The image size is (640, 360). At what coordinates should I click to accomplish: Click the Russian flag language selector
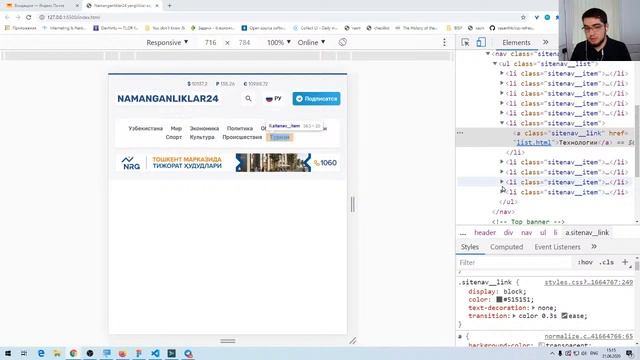[x=273, y=98]
